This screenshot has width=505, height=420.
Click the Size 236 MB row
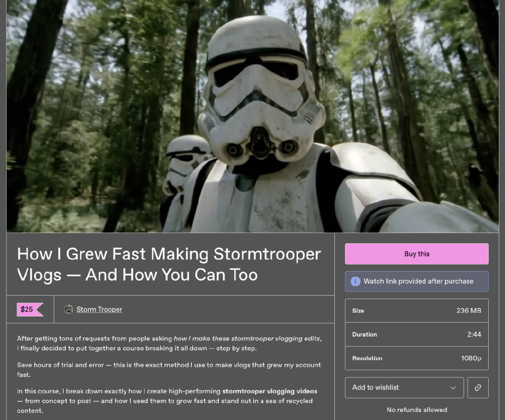[416, 311]
